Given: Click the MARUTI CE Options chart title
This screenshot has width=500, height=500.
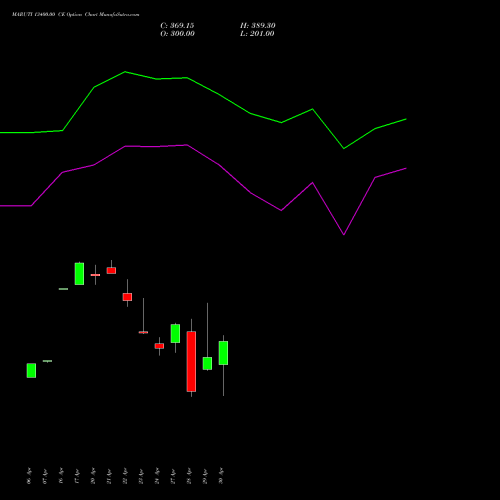Looking at the screenshot, I should tap(76, 15).
